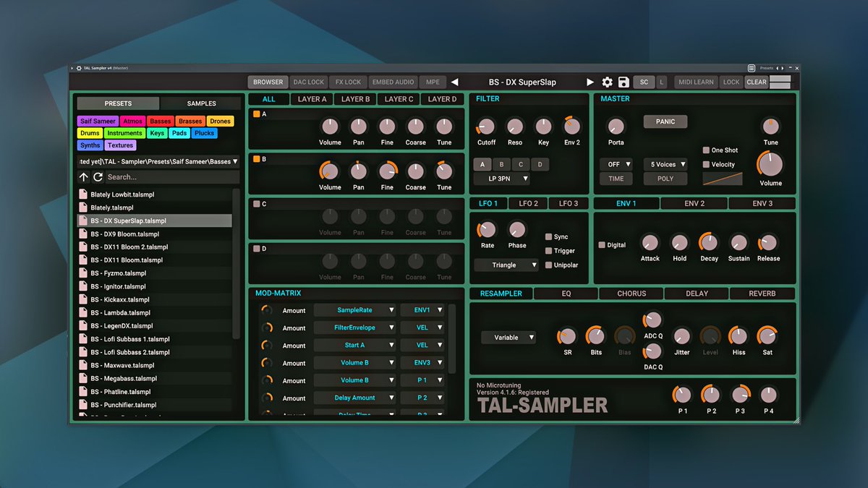Switch to the SAMPLES tab
The height and width of the screenshot is (488, 868).
[x=201, y=103]
